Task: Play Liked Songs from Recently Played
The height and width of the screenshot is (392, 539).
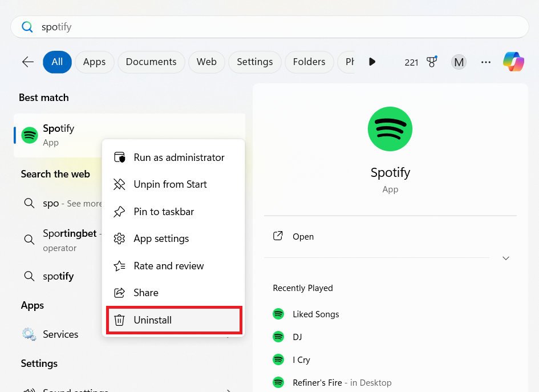Action: pos(390,314)
